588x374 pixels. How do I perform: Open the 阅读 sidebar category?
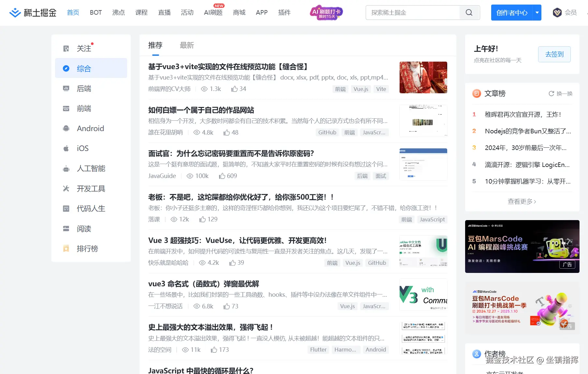click(x=91, y=229)
